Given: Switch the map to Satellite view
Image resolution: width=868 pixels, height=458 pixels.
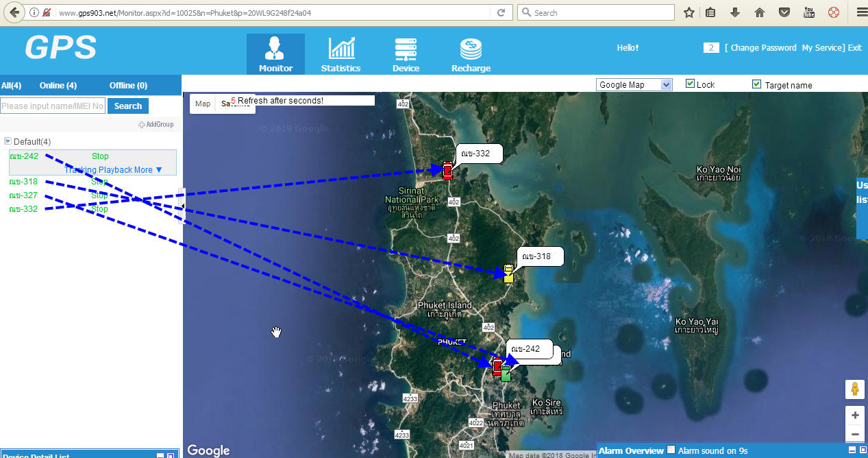Looking at the screenshot, I should pos(236,104).
